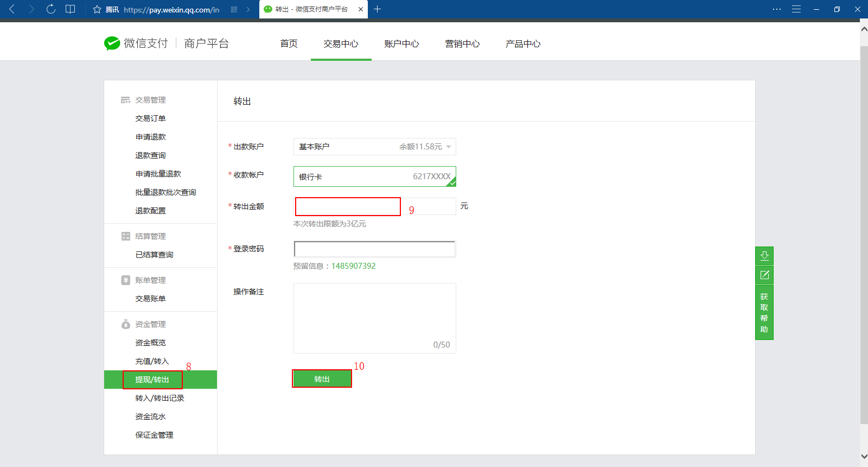Bookmark the page with the star icon
868x467 pixels.
pos(97,9)
